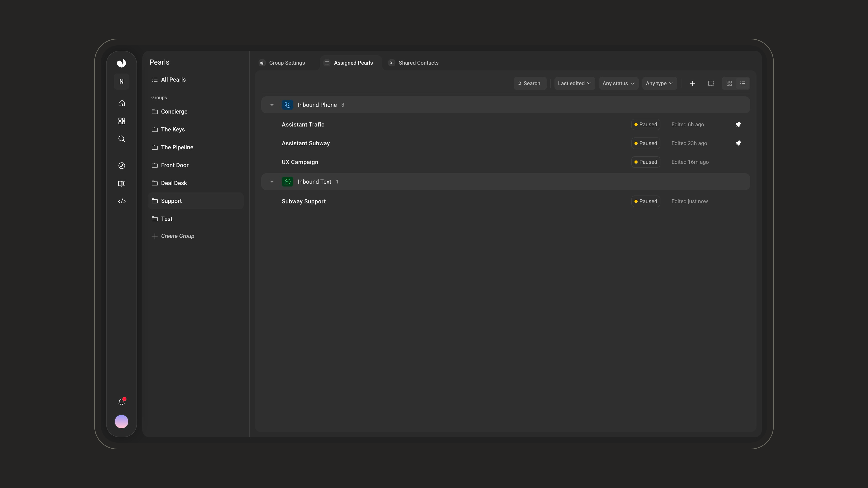Open the Home icon in sidebar
The image size is (868, 488).
click(122, 103)
